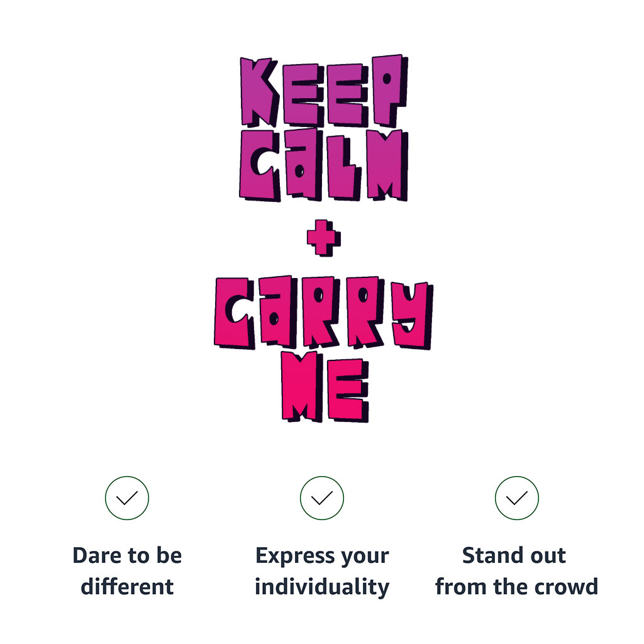The width and height of the screenshot is (644, 644).
Task: Click the letter E in the word ME
Action: click(348, 387)
